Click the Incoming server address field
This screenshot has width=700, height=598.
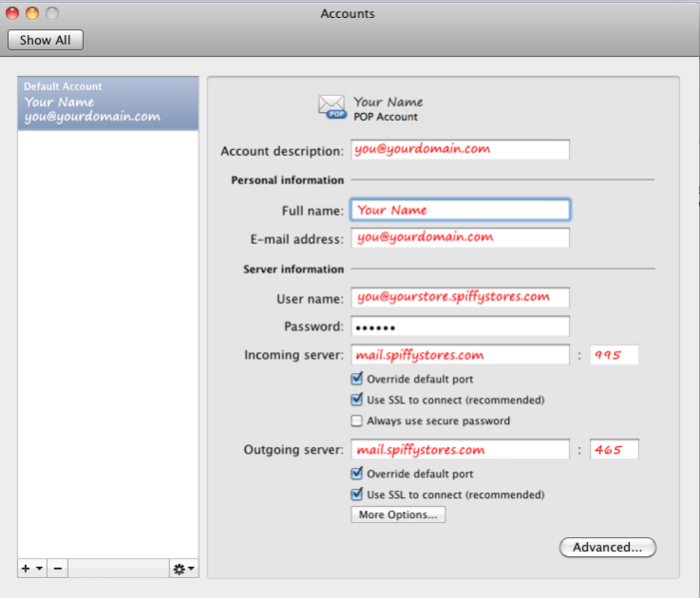click(459, 354)
